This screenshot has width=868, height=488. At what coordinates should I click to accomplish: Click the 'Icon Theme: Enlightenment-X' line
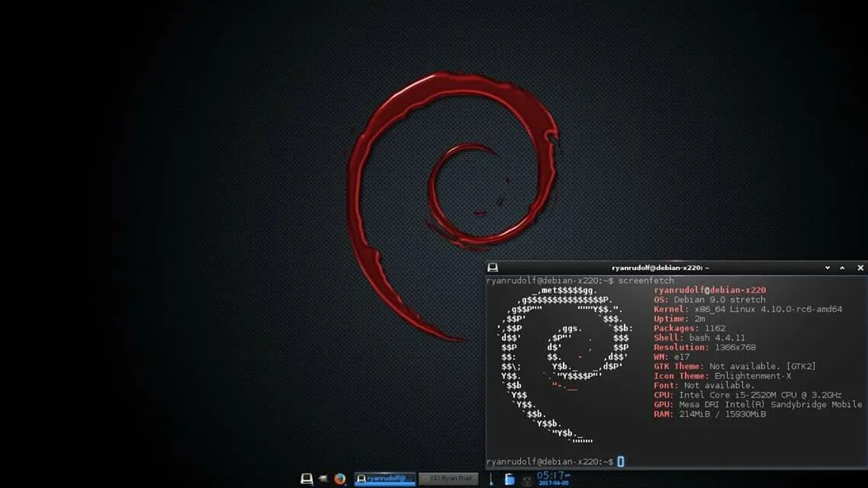pos(722,376)
